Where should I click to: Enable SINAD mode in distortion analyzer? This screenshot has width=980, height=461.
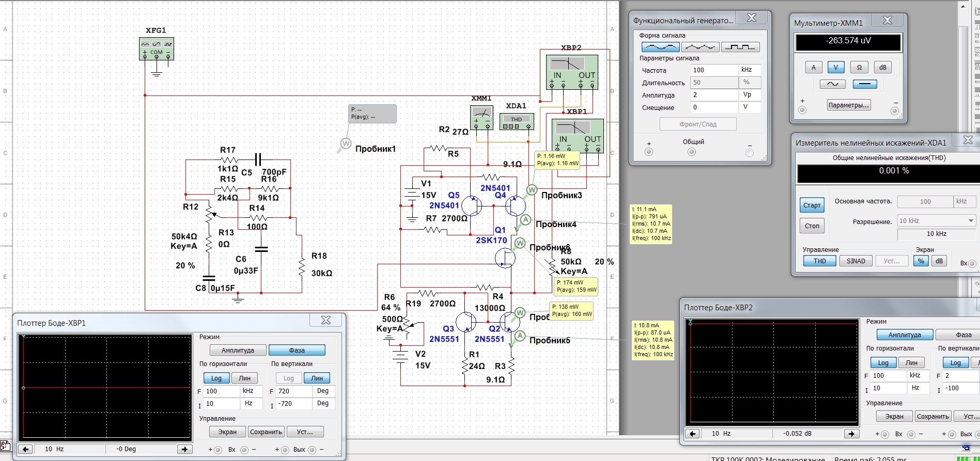coord(856,261)
